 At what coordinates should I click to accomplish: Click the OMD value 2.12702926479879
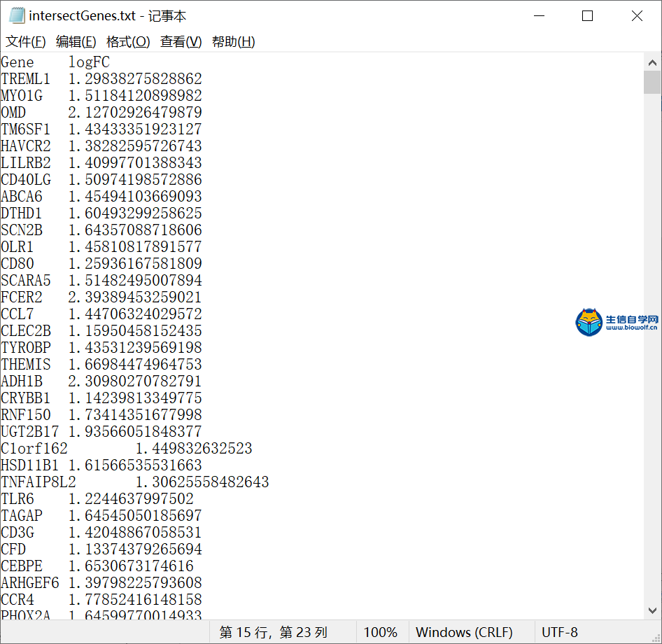pyautogui.click(x=135, y=113)
